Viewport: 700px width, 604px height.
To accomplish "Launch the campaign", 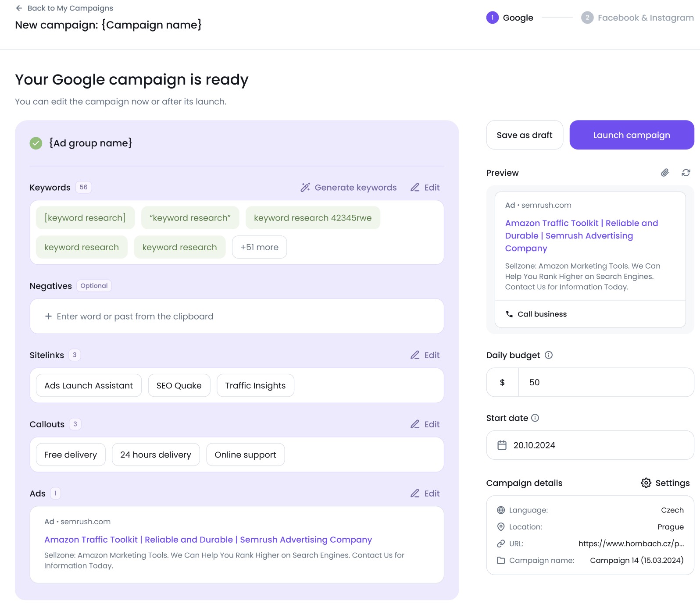I will 632,135.
